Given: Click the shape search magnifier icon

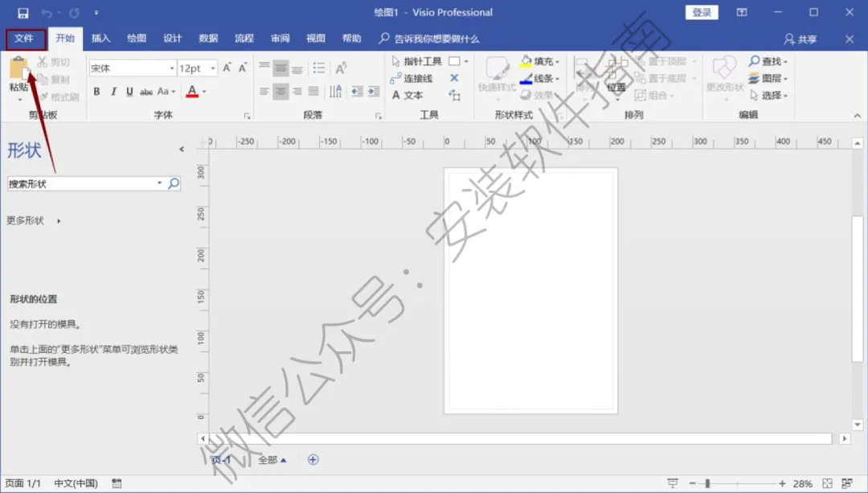Looking at the screenshot, I should (174, 183).
